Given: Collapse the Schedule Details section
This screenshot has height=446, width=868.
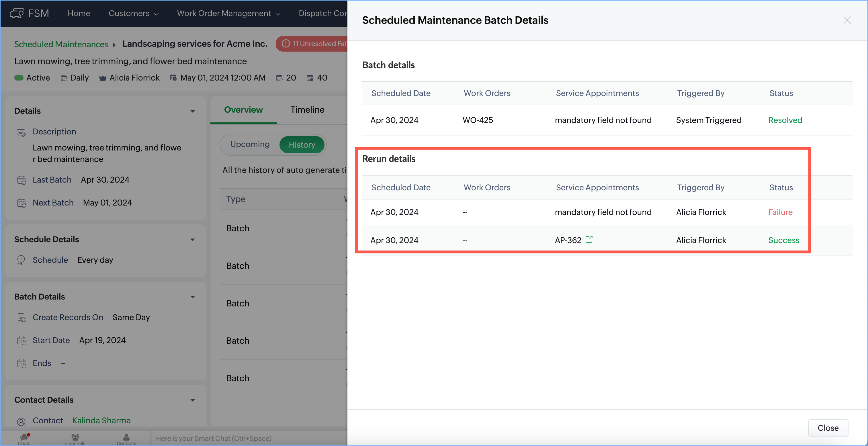Looking at the screenshot, I should point(193,240).
